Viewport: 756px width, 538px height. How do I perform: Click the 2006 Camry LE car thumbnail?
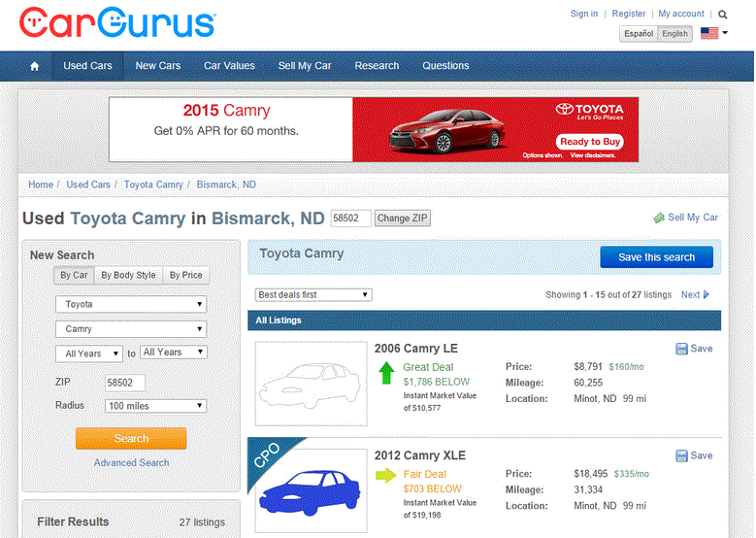311,384
